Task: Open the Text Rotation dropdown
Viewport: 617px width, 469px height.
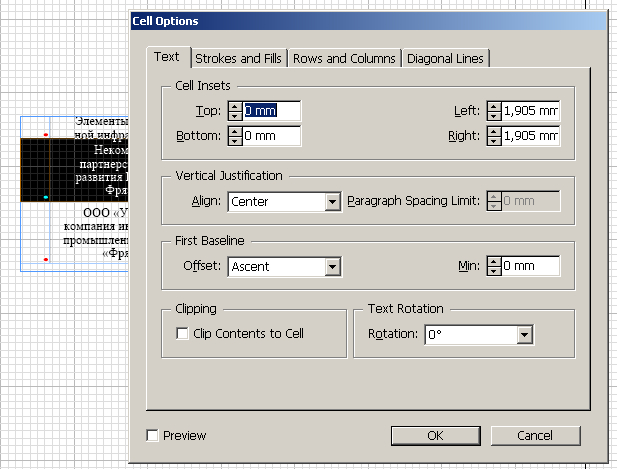Action: coord(524,334)
